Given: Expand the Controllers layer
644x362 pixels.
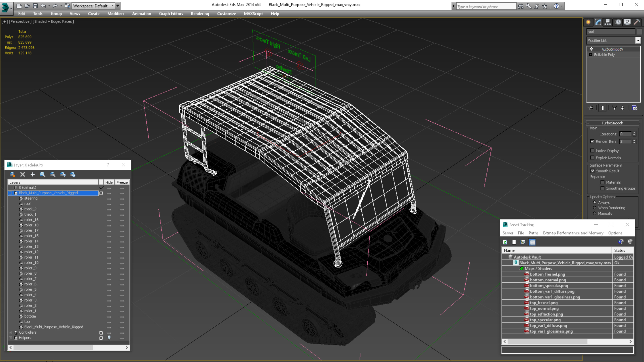Looking at the screenshot, I should [10, 333].
